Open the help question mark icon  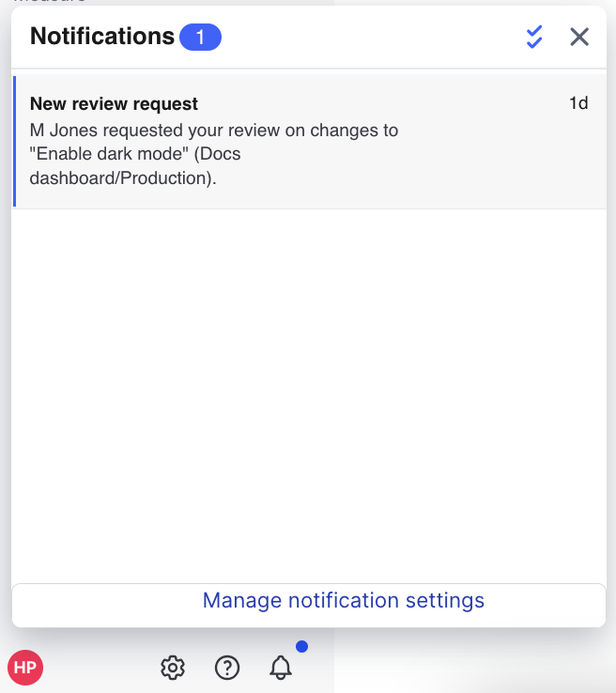point(227,668)
